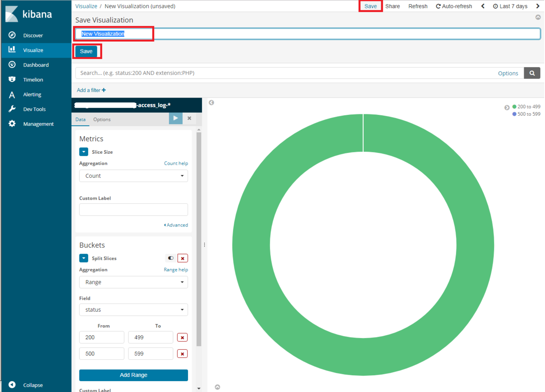
Task: Click Refresh in the top bar
Action: [x=418, y=6]
